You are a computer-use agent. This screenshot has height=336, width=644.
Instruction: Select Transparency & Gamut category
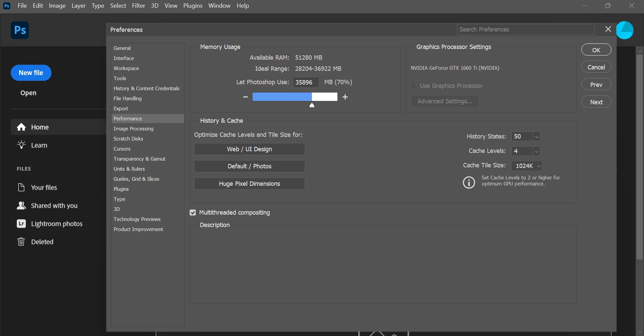pyautogui.click(x=148, y=159)
